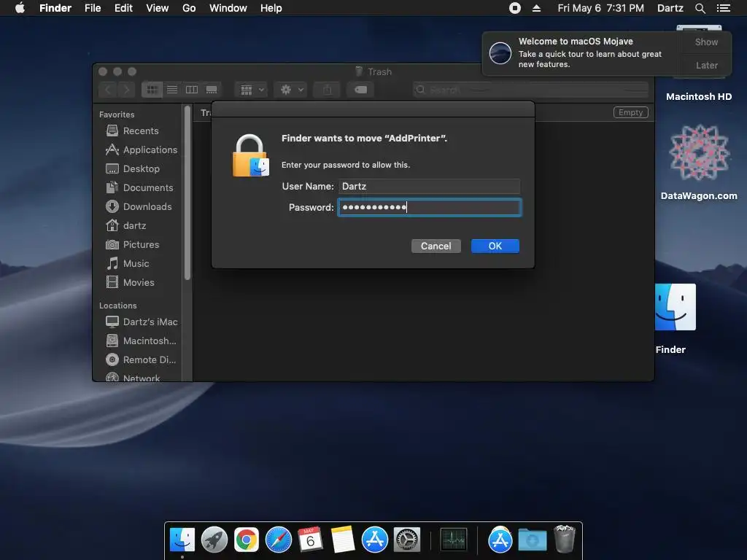Open System Preferences gear in Dock
The image size is (747, 560).
[407, 540]
